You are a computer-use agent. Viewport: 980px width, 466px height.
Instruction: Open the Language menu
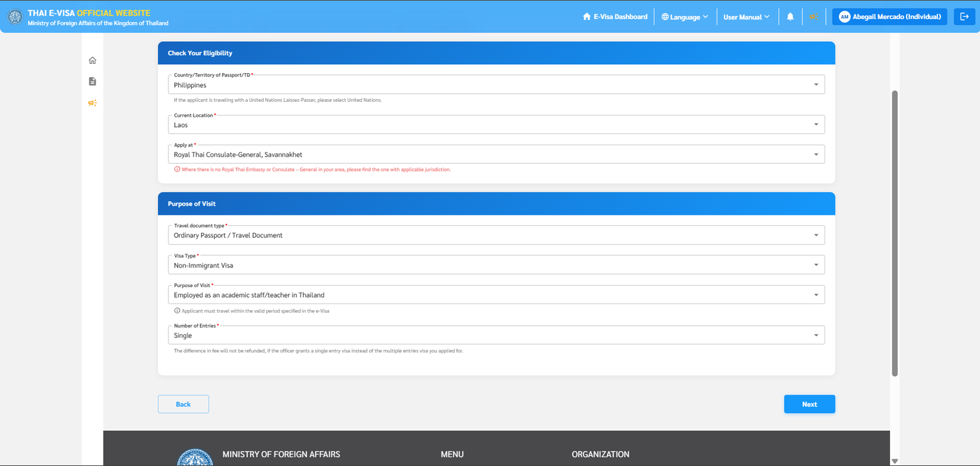coord(685,17)
